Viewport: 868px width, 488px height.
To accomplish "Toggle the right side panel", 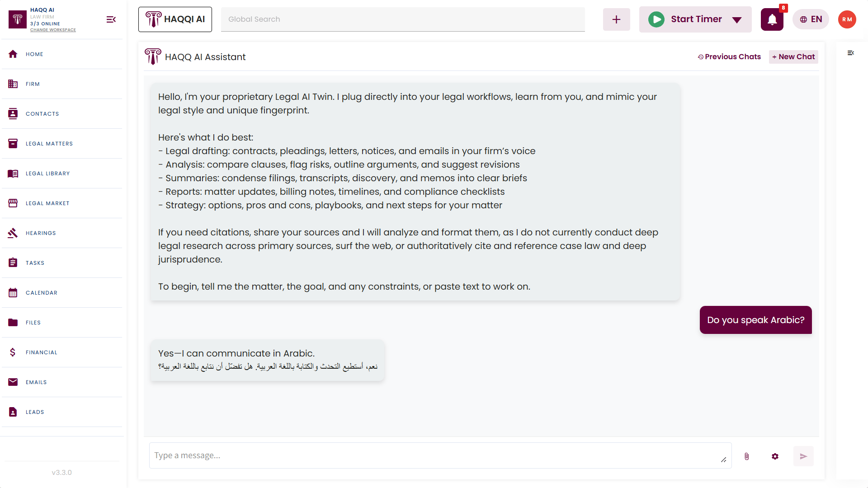I will (850, 53).
